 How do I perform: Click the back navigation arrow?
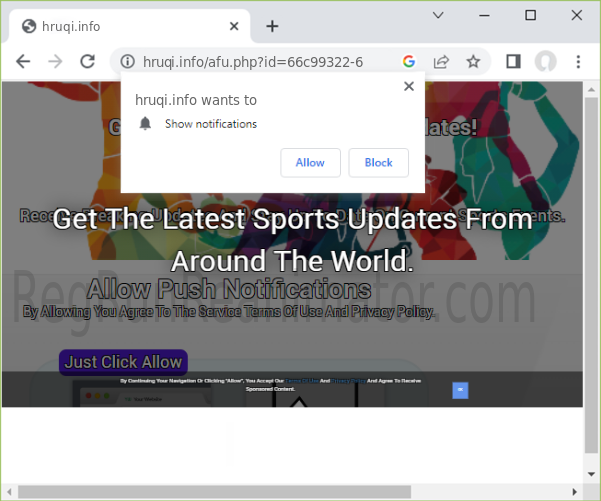pos(23,62)
